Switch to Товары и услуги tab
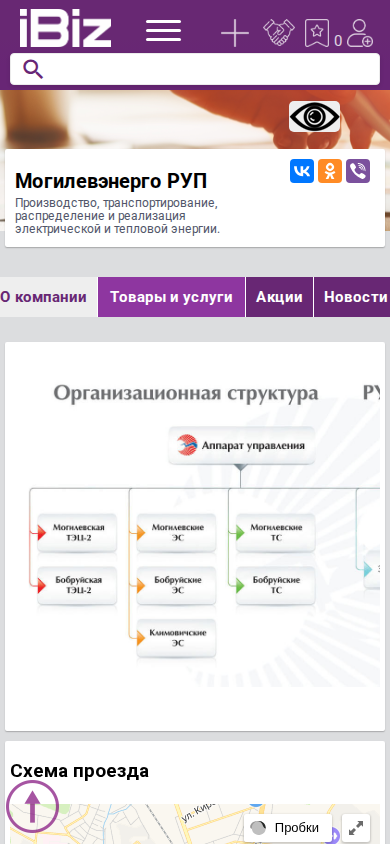The width and height of the screenshot is (390, 844). click(171, 297)
